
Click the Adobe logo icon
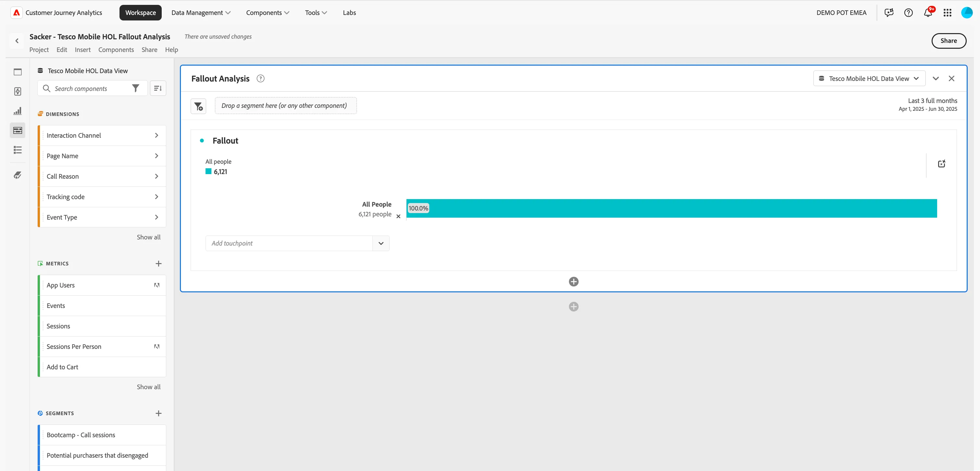coord(16,13)
